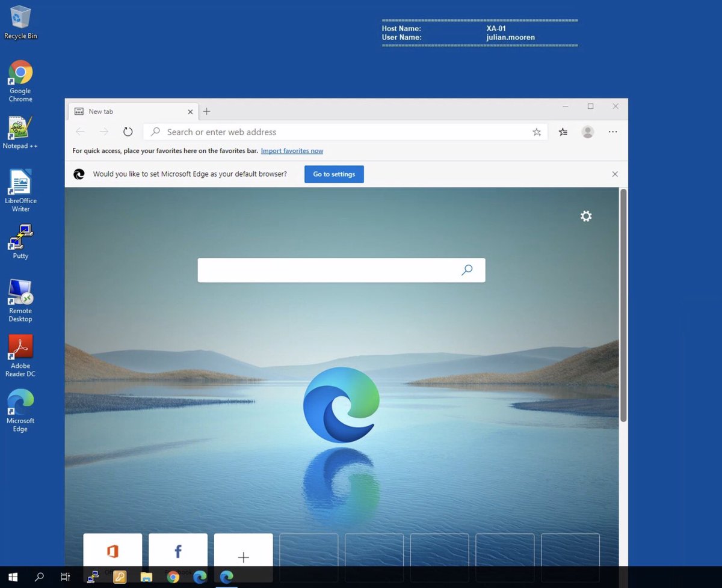Open the key icon app on taskbar
Viewport: 722px width, 588px height.
coord(120,577)
